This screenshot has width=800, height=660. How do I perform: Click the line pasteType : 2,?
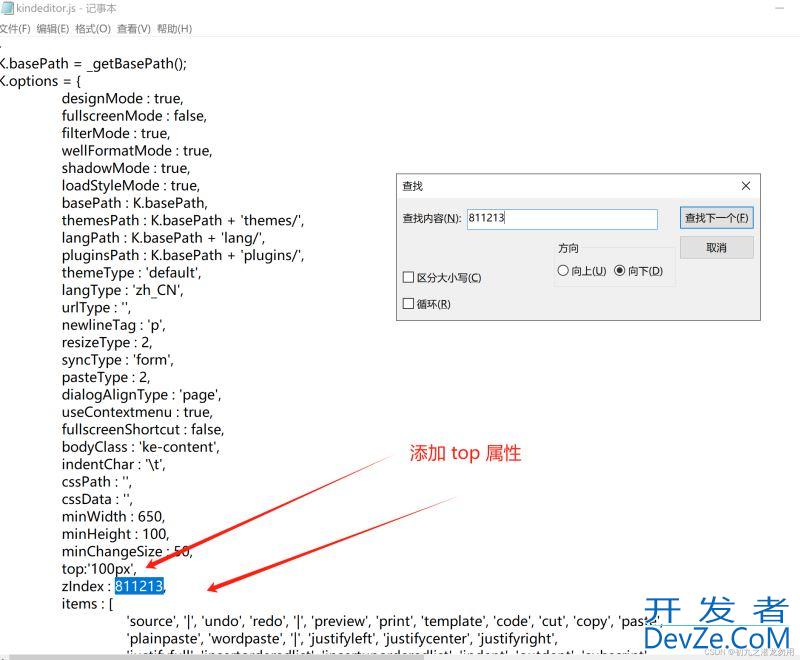(106, 377)
